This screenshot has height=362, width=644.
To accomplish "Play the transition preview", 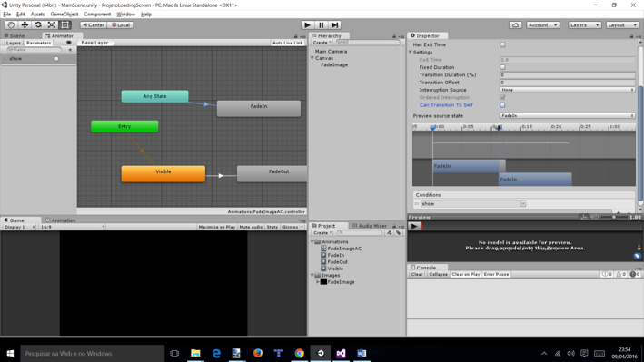I will (414, 226).
